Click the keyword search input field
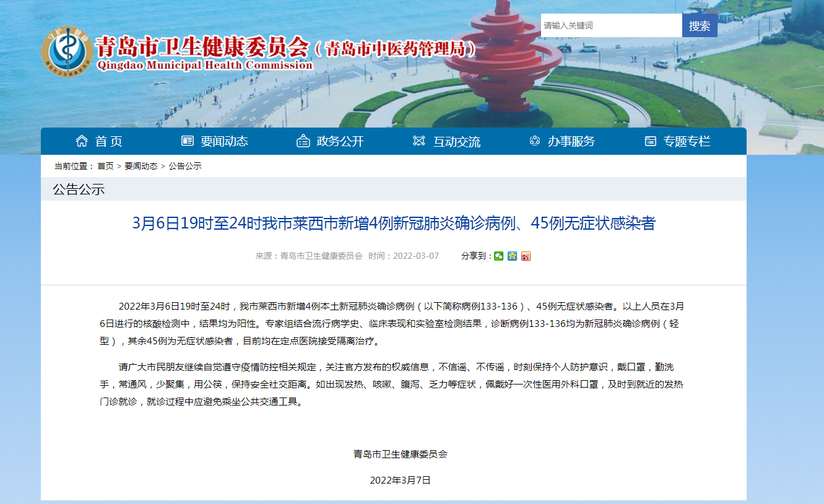 pos(610,25)
